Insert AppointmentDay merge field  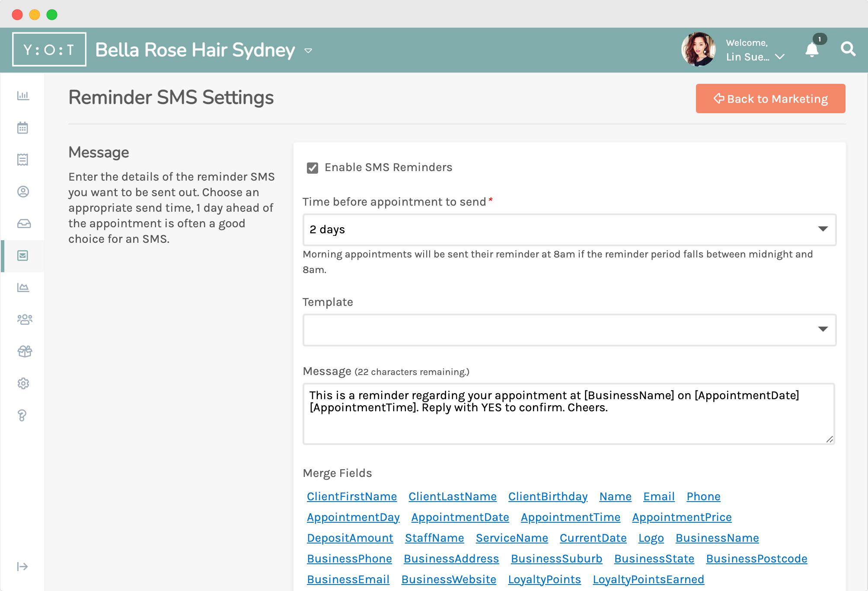353,517
